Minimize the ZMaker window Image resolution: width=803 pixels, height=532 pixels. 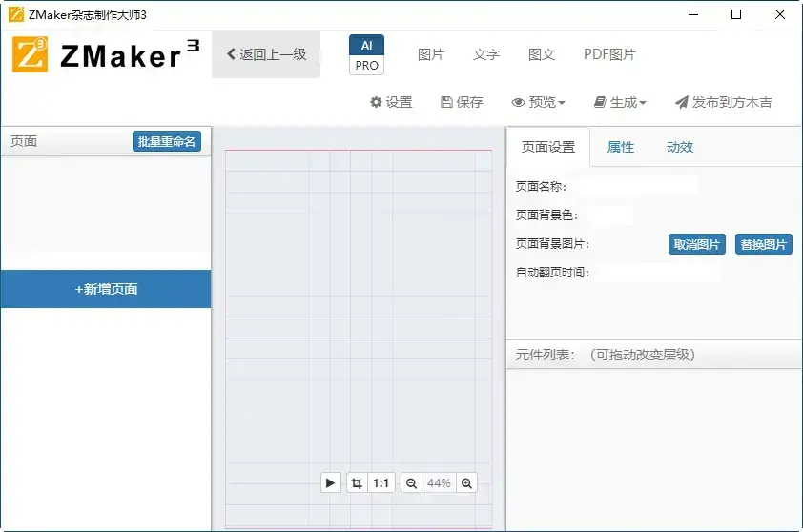click(x=693, y=14)
